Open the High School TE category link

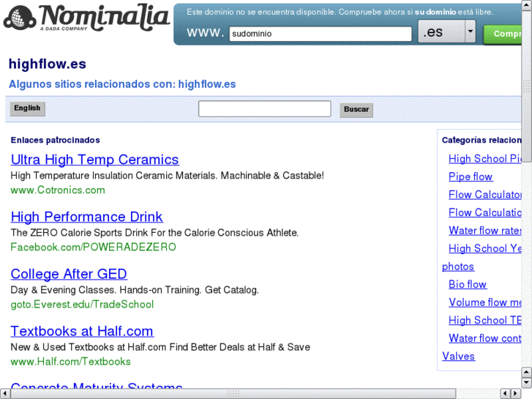point(485,320)
